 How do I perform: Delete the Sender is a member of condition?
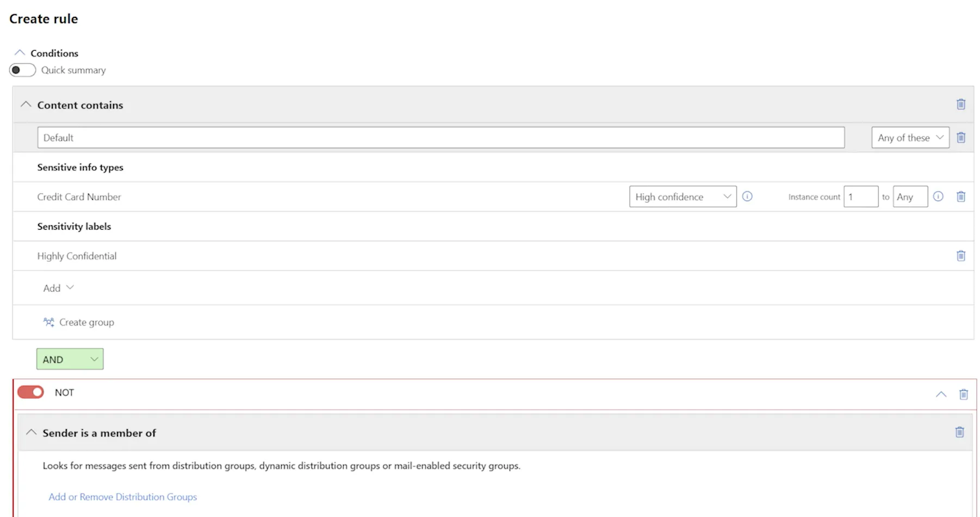point(959,432)
